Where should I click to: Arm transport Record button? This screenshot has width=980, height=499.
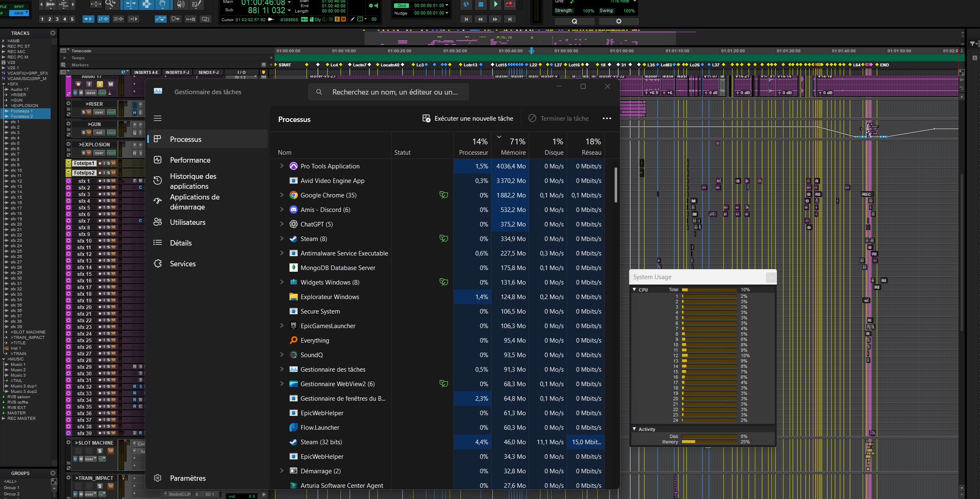click(x=510, y=4)
